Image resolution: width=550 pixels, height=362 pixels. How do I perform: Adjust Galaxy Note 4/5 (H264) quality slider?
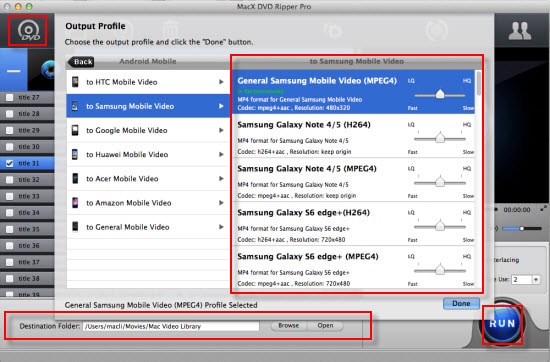coord(440,138)
